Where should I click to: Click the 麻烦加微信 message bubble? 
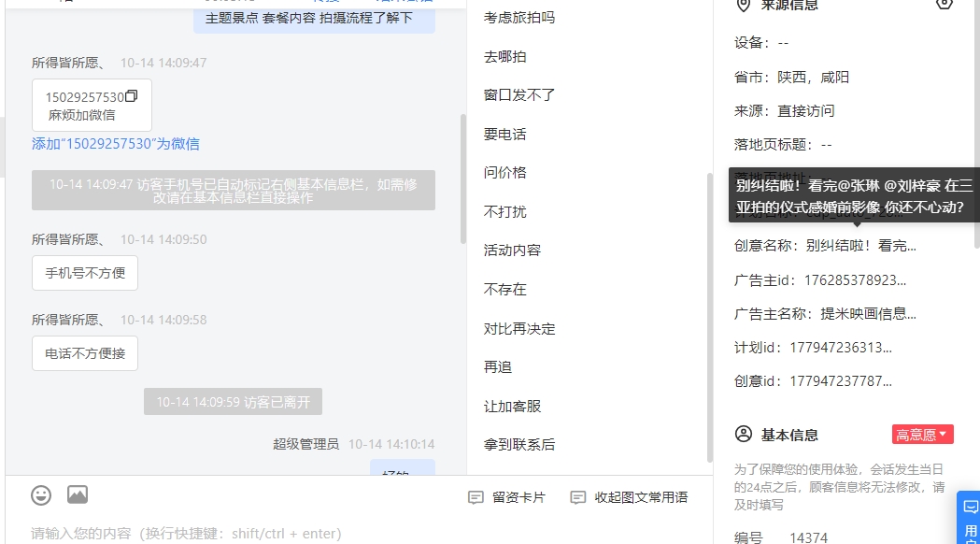pos(92,106)
